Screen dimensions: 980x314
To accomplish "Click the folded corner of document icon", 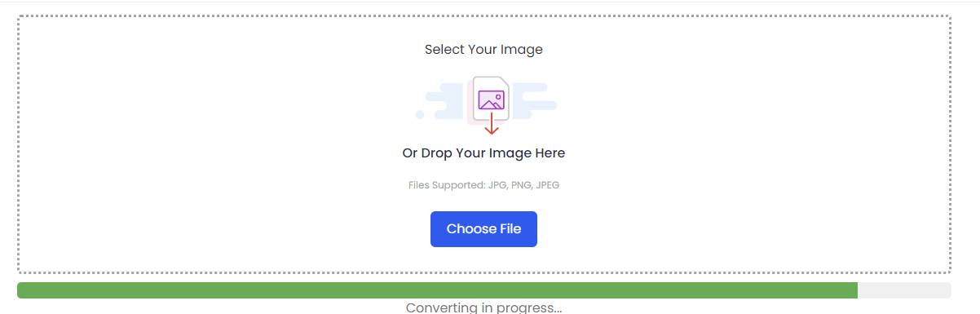I will pyautogui.click(x=503, y=82).
